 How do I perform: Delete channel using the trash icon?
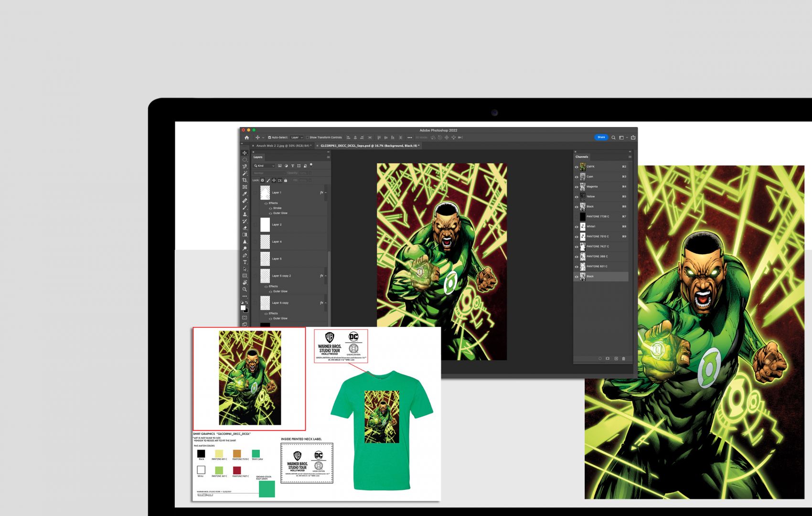pyautogui.click(x=623, y=358)
